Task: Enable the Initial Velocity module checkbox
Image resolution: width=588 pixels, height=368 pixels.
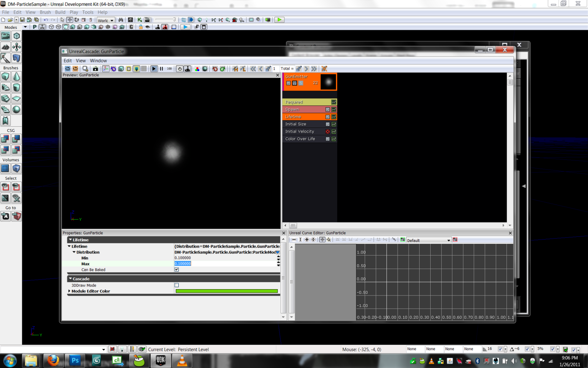Action: click(328, 132)
